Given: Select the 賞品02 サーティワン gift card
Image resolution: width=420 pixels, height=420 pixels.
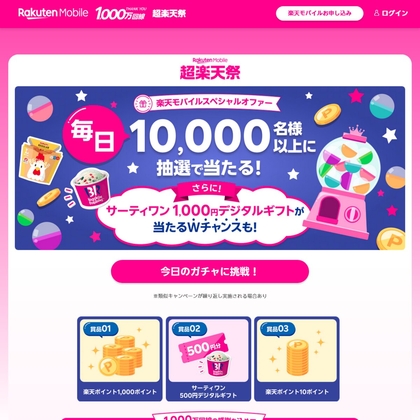Looking at the screenshot, I should coord(208,359).
